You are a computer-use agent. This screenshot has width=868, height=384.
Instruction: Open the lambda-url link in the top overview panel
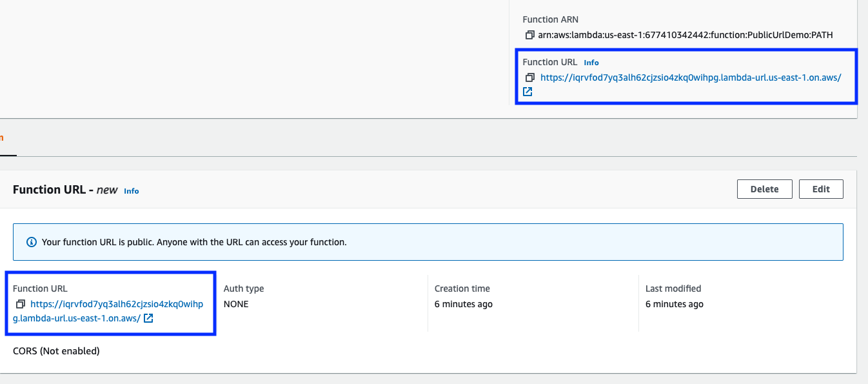[x=690, y=77]
